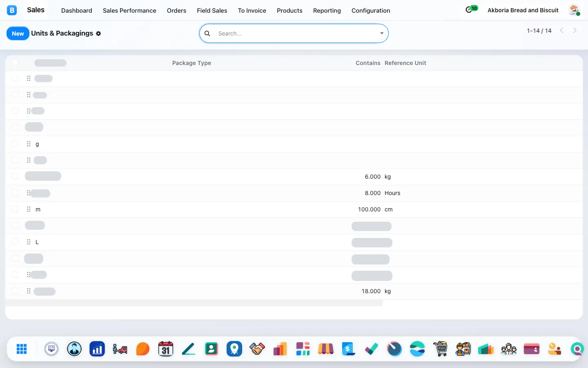
Task: Open the blue map pin app in dock
Action: [x=234, y=349]
